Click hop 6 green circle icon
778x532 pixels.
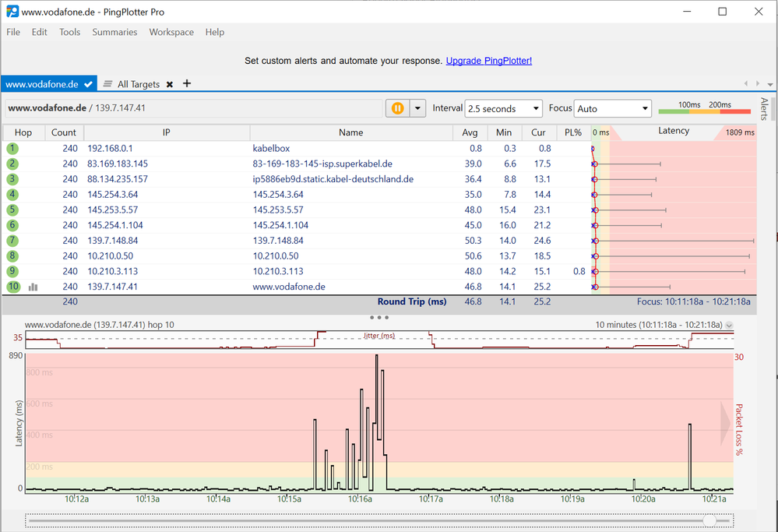[12, 225]
